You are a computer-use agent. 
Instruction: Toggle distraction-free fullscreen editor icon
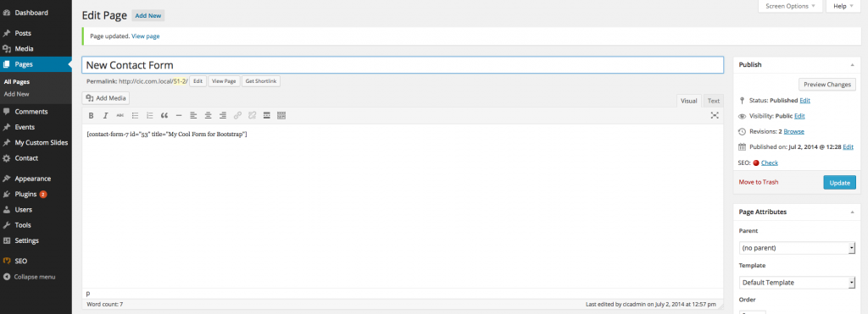click(715, 115)
